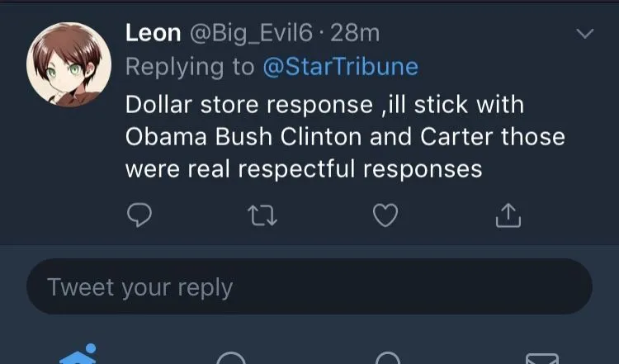This screenshot has width=619, height=364.
Task: Open the tweet options chevron menu
Action: coord(584,35)
